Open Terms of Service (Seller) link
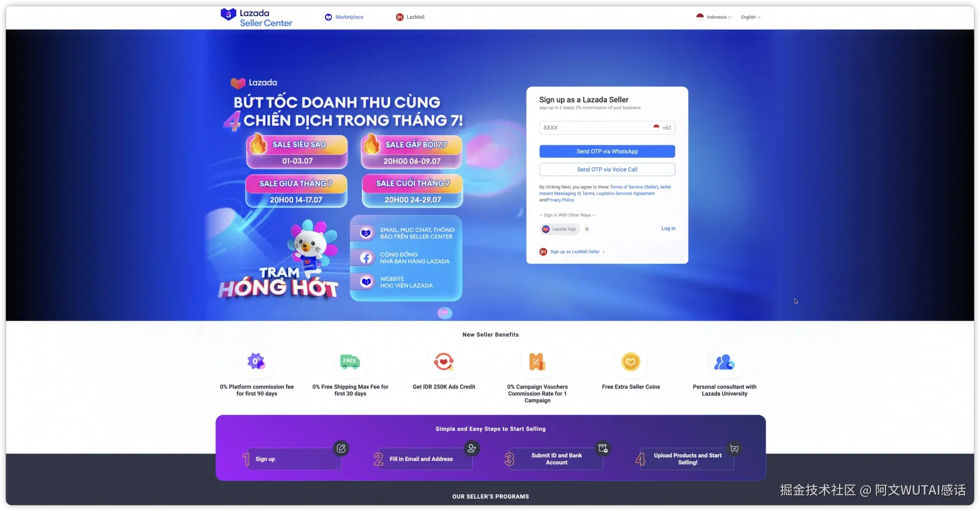This screenshot has height=511, width=980. pos(634,187)
